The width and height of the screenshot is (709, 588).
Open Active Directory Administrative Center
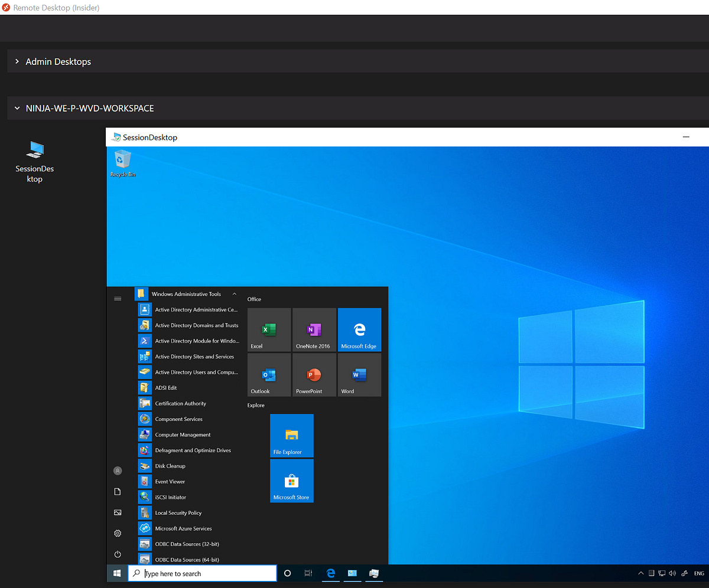[x=188, y=309]
